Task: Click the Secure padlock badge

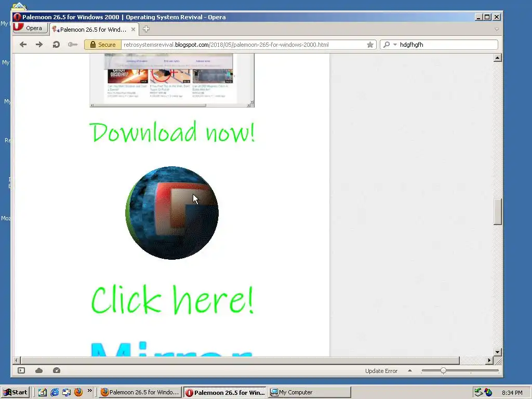Action: point(103,45)
